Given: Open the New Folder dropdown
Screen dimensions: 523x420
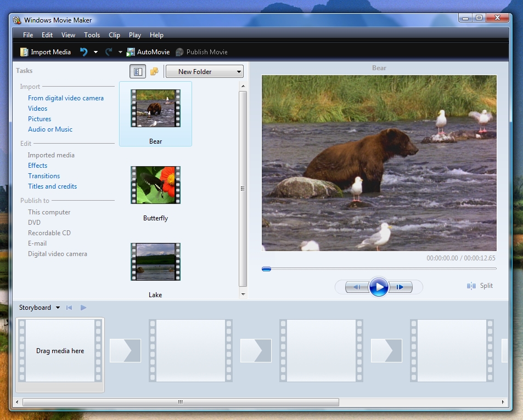Looking at the screenshot, I should pyautogui.click(x=204, y=72).
